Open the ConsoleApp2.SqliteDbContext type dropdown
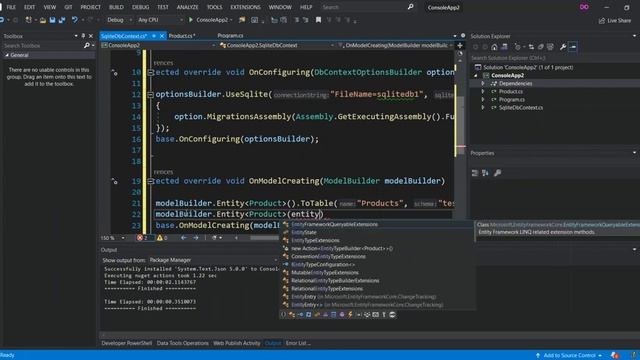The width and height of the screenshot is (640, 360). pyautogui.click(x=277, y=45)
